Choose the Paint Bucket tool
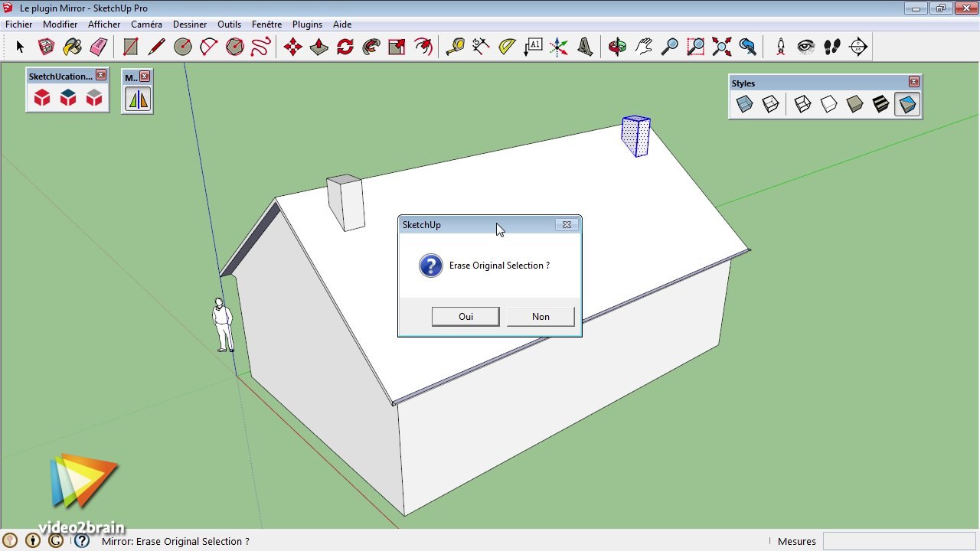The height and width of the screenshot is (551, 980). click(x=72, y=47)
